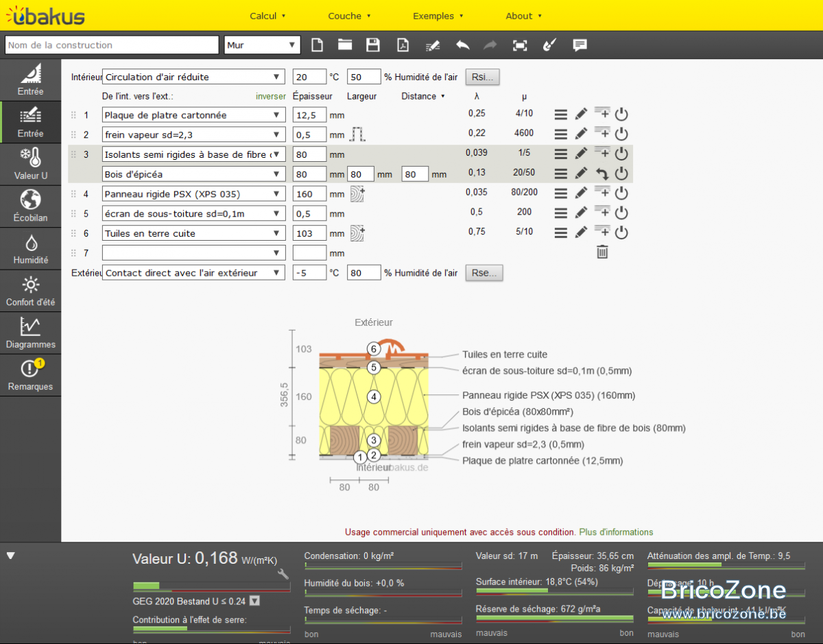Click ventilated-layer icon beside Tuiles thickness
This screenshot has height=644, width=823.
tap(357, 233)
